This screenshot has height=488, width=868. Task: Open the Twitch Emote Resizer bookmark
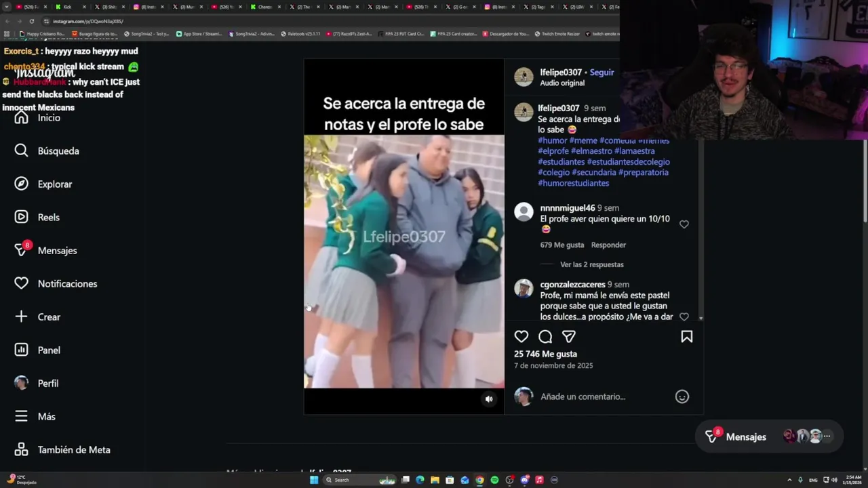pos(557,34)
